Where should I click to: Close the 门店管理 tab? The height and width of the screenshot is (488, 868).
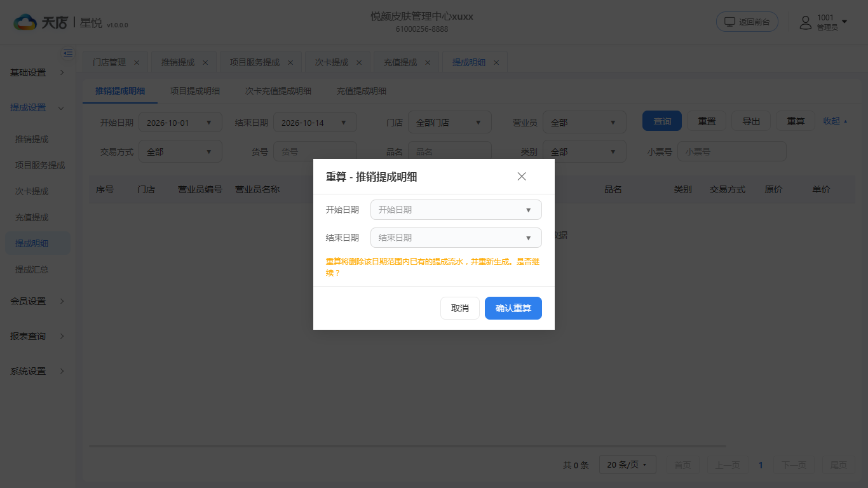pos(137,62)
